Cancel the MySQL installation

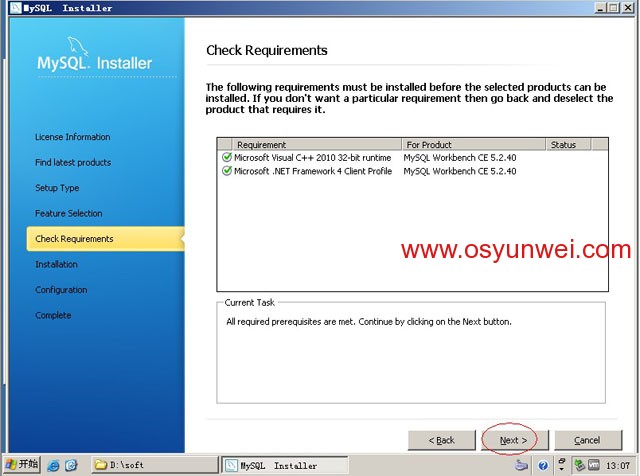coord(588,440)
